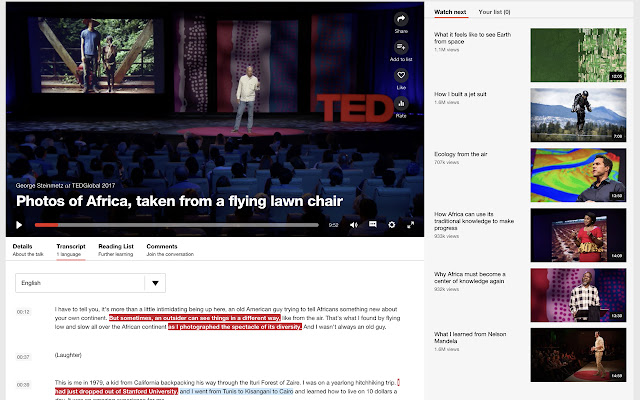Click highlighted phrase 'as I photographed the spectacle of its diversity'
640x400 pixels.
click(235, 327)
